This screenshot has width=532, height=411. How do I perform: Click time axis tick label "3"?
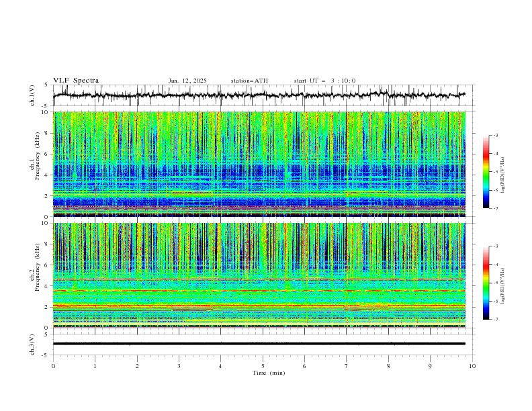(179, 367)
